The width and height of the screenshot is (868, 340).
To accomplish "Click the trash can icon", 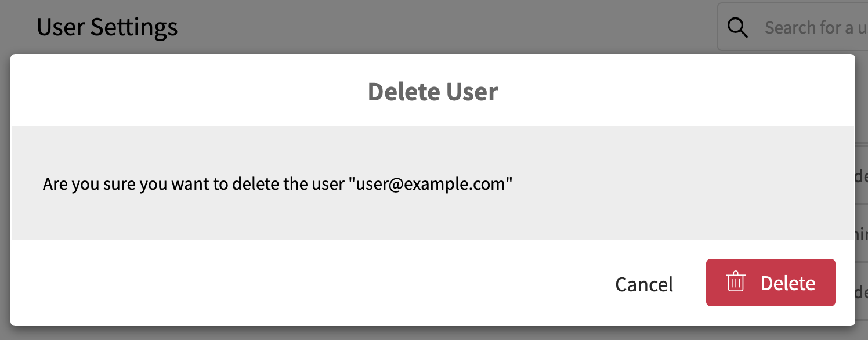I will pyautogui.click(x=736, y=282).
